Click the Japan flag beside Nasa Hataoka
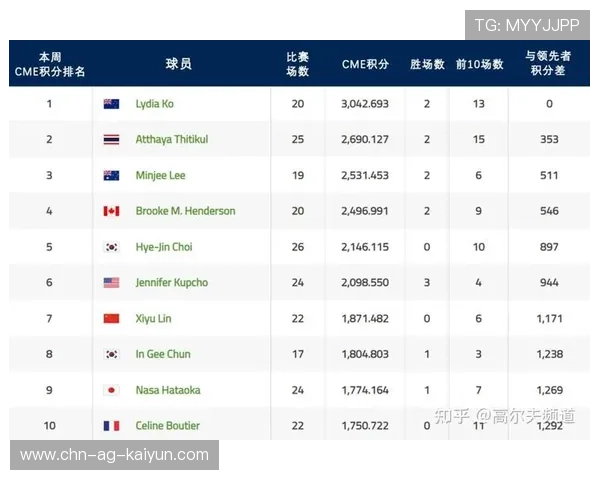The image size is (600, 480). pyautogui.click(x=112, y=390)
